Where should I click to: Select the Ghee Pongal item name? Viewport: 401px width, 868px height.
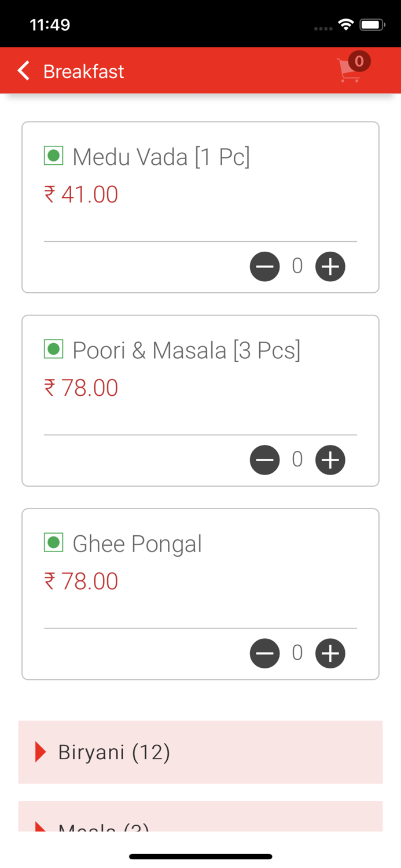pos(137,543)
